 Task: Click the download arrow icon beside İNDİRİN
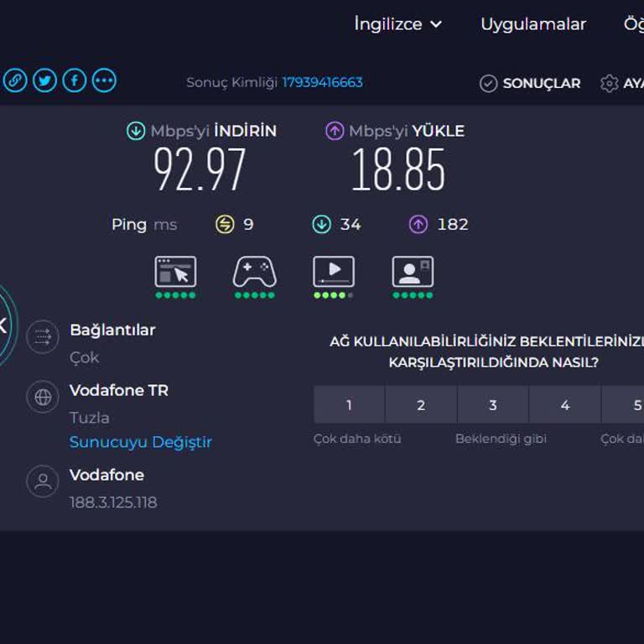coord(136,131)
